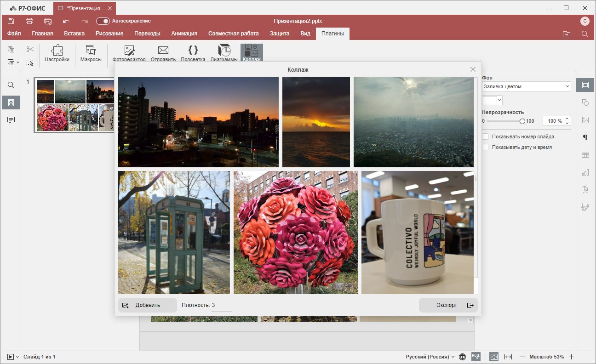This screenshot has width=596, height=364.
Task: Open the Photo editor plugin
Action: click(129, 53)
